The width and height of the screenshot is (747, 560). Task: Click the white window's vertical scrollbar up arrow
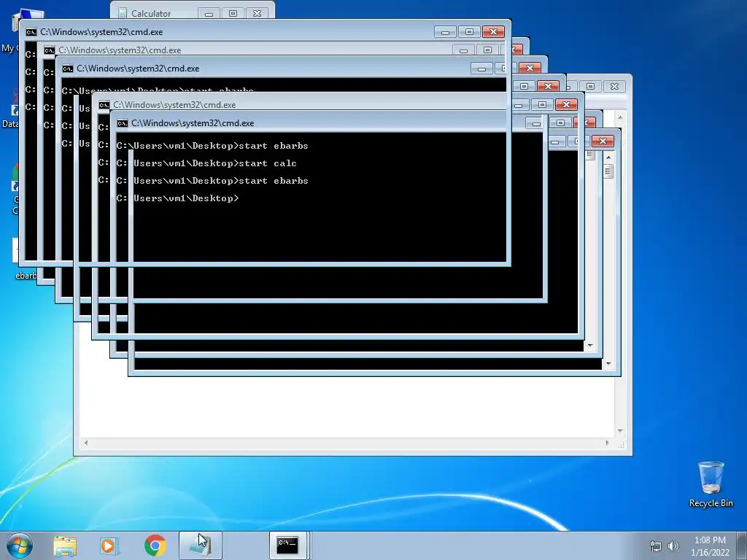[620, 117]
